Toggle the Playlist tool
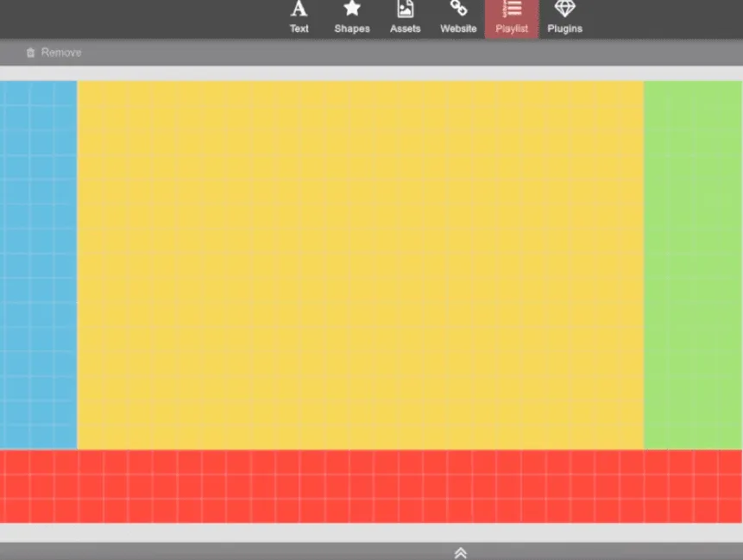743x560 pixels. point(512,18)
